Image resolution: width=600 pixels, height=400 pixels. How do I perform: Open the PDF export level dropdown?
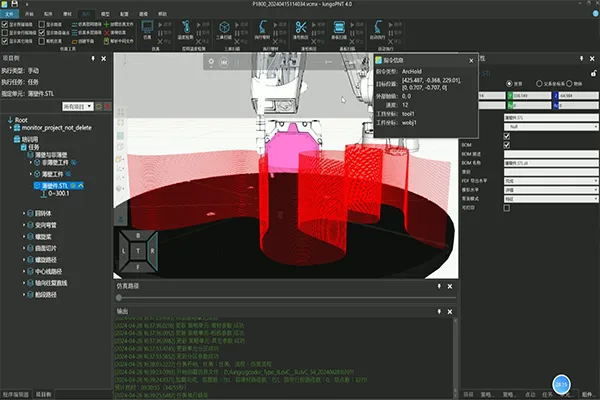click(x=551, y=181)
